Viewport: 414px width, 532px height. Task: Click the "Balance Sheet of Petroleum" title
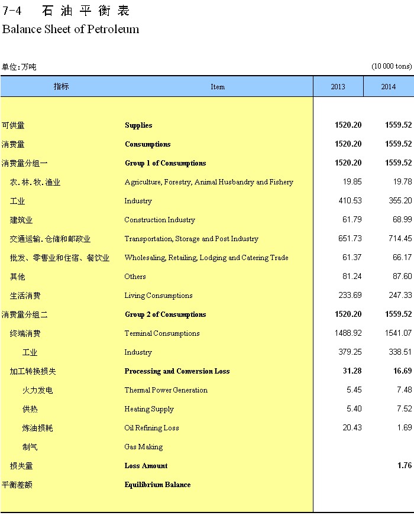pyautogui.click(x=70, y=29)
